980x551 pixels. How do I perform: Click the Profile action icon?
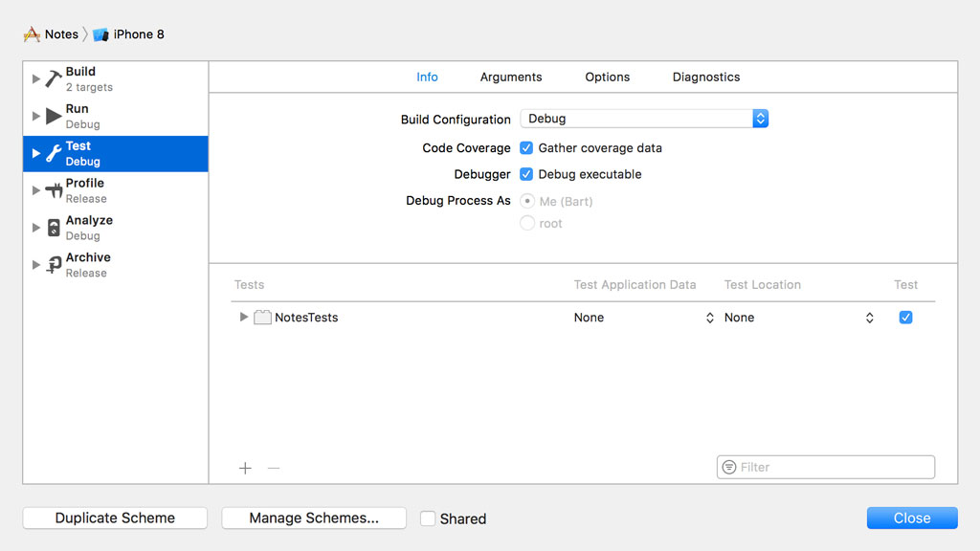click(x=53, y=188)
